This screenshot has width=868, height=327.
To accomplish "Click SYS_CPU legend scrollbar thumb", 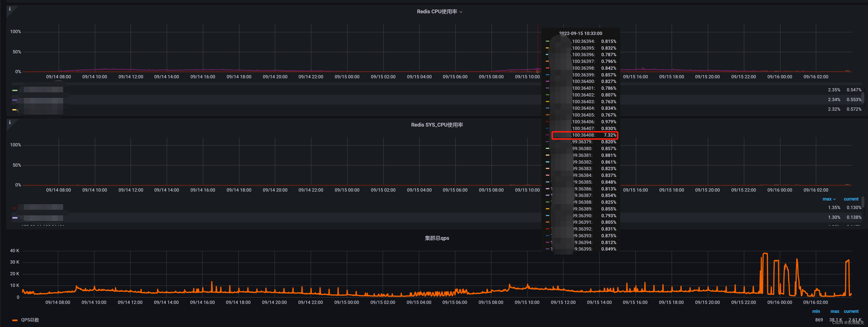I will coord(863,202).
